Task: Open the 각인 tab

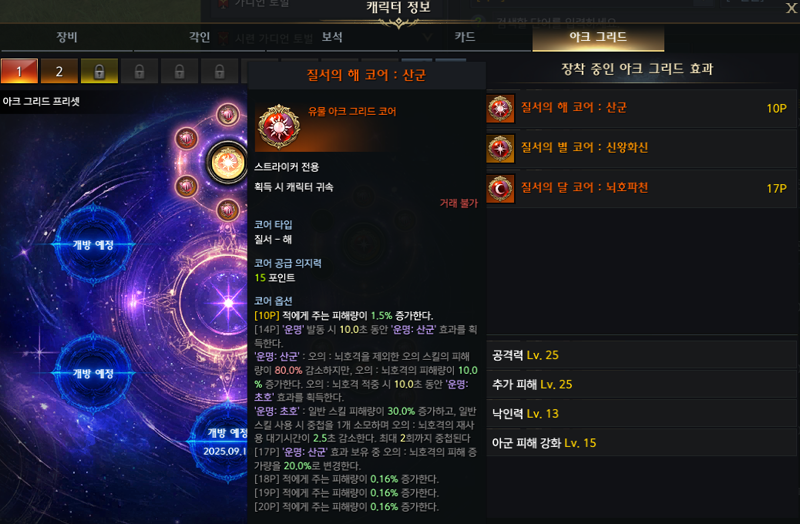Action: coord(199,37)
